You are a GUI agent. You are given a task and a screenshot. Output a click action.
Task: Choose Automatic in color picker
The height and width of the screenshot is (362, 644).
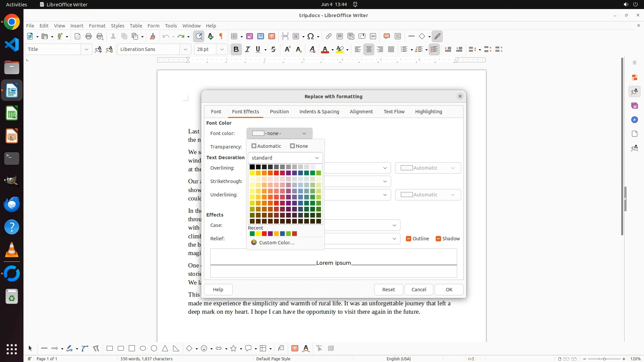(x=266, y=146)
